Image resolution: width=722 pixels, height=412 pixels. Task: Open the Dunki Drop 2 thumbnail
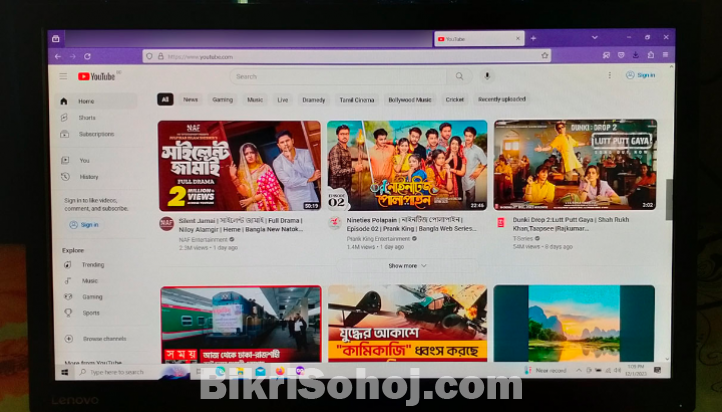(x=575, y=165)
